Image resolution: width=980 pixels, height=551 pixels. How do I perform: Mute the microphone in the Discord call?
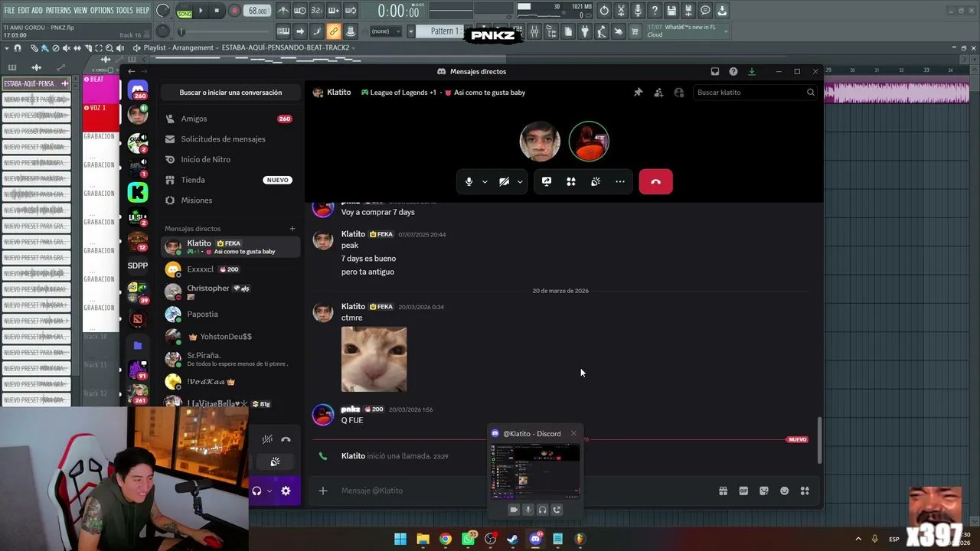point(469,181)
